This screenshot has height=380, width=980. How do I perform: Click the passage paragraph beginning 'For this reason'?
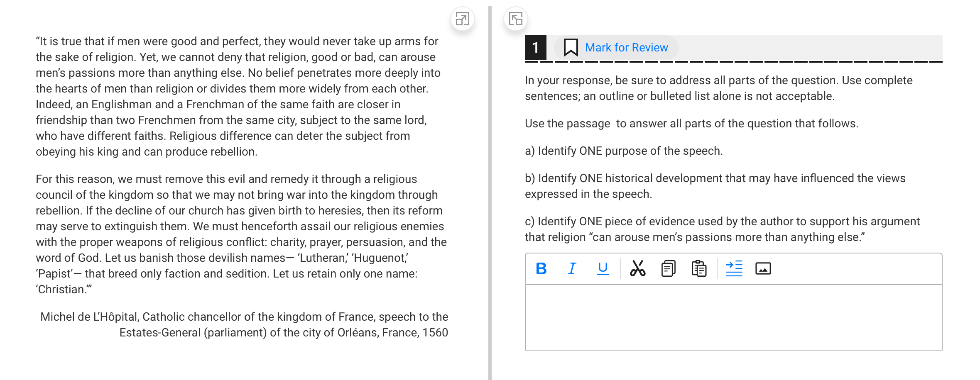pyautogui.click(x=241, y=234)
